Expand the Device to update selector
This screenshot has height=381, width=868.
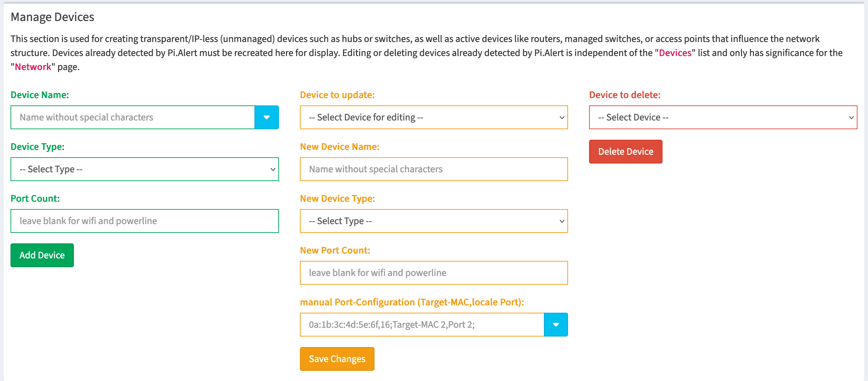(x=435, y=117)
